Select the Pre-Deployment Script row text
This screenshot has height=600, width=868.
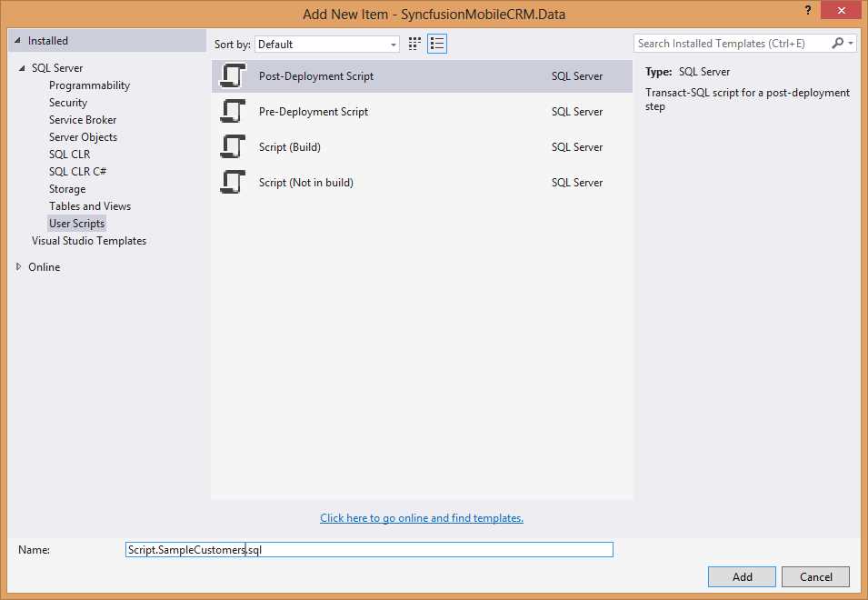click(x=314, y=111)
